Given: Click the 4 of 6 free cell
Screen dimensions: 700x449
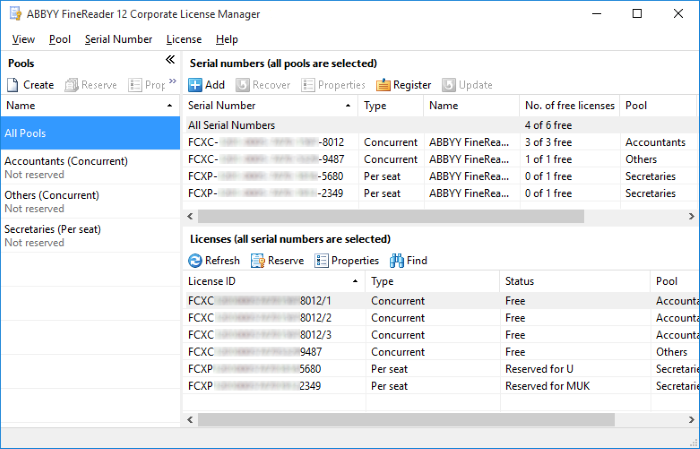Looking at the screenshot, I should click(x=570, y=125).
